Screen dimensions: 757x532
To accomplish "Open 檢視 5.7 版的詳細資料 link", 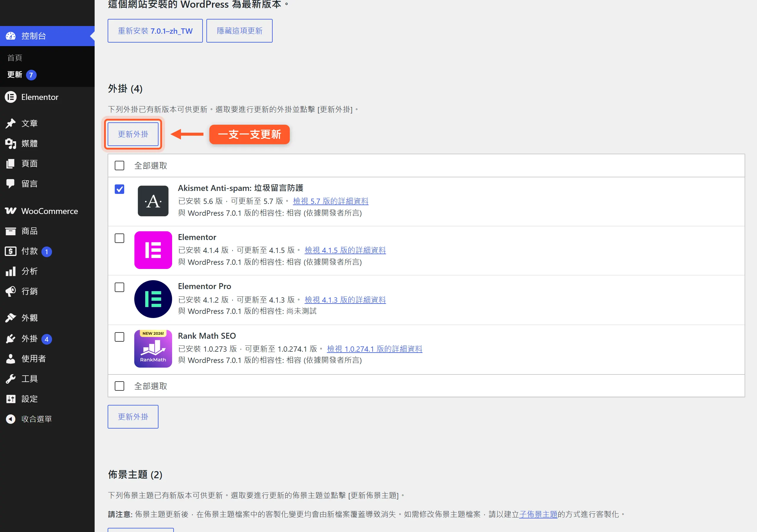I will [x=331, y=201].
